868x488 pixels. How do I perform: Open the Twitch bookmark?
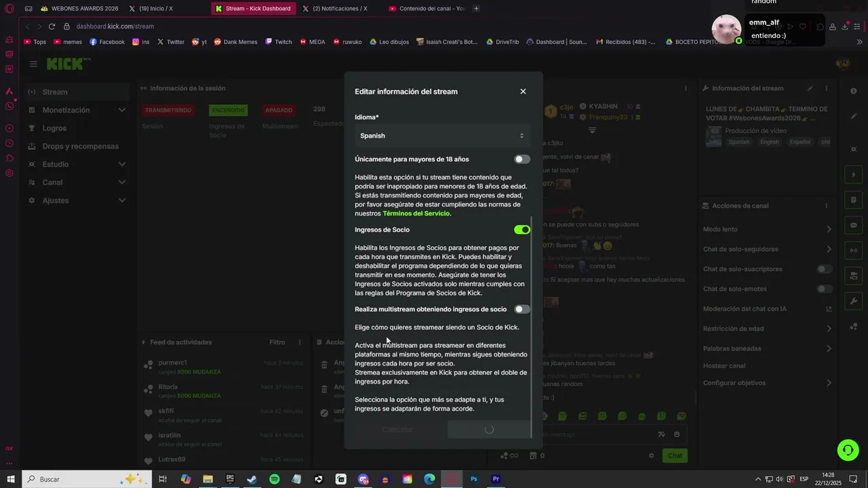point(279,41)
